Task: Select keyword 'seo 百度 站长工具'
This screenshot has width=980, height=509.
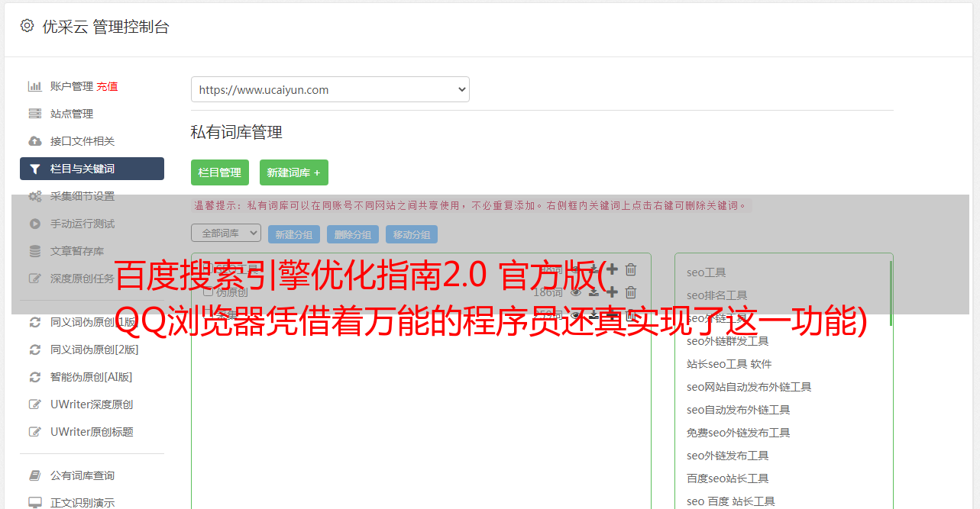Action: point(730,501)
